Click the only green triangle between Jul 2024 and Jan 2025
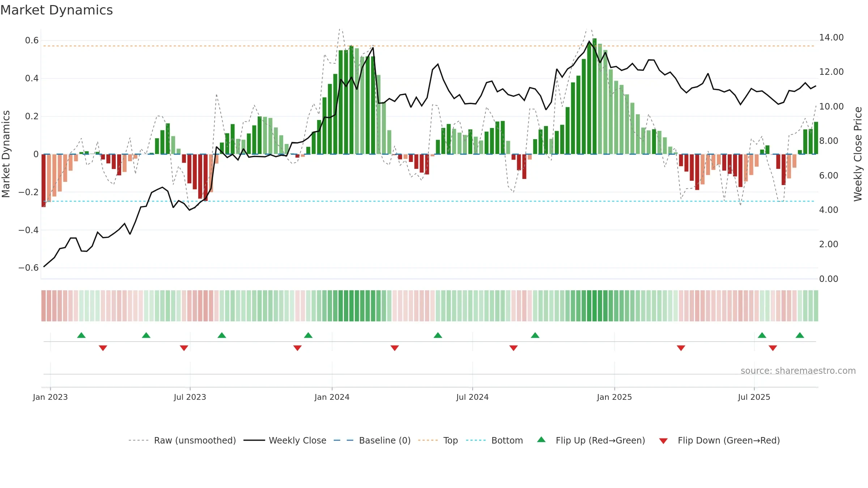Viewport: 868px width, 488px height. click(535, 335)
